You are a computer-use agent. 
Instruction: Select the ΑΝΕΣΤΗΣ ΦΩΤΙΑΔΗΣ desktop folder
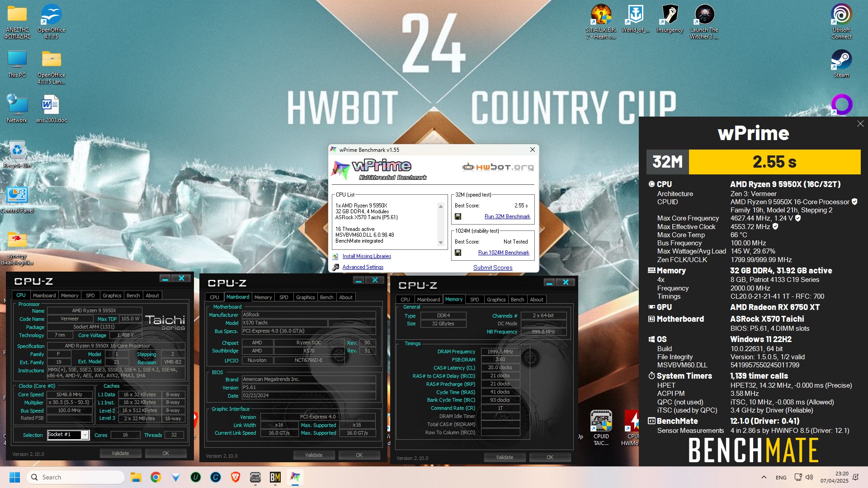click(17, 21)
